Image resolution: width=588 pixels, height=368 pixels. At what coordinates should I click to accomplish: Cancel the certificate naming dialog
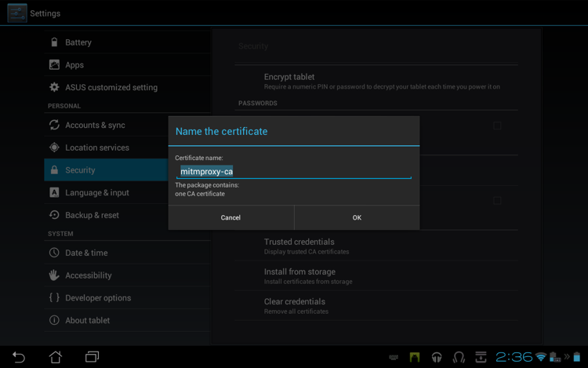coord(230,217)
